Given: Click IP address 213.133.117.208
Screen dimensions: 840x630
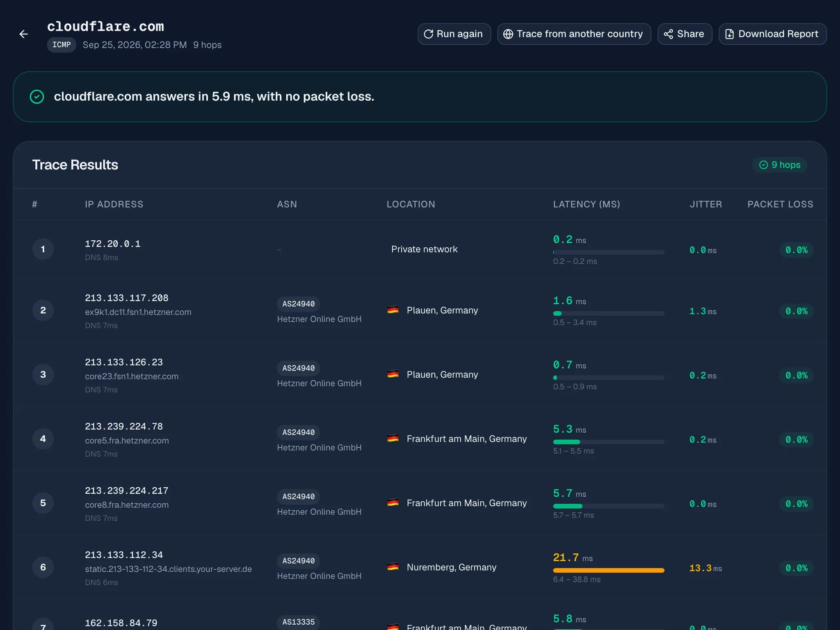Looking at the screenshot, I should (x=127, y=298).
